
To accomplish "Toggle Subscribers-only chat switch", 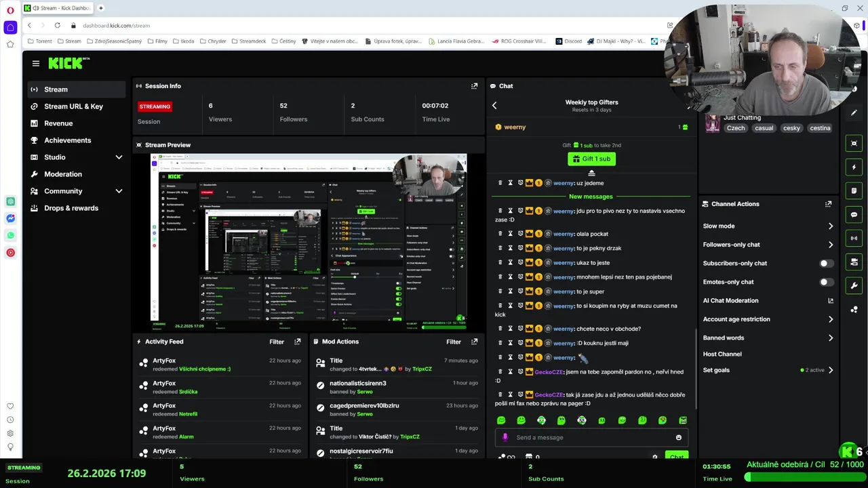I will (826, 264).
